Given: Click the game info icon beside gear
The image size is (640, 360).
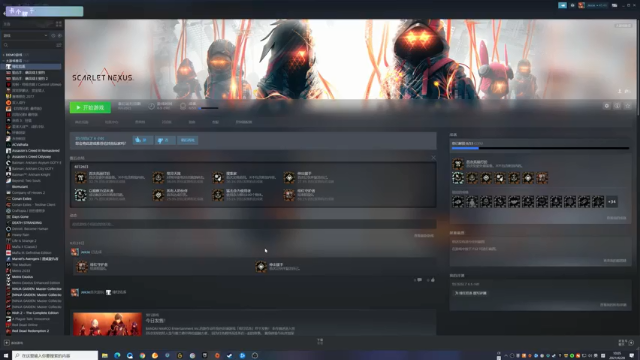Looking at the screenshot, I should 617,106.
